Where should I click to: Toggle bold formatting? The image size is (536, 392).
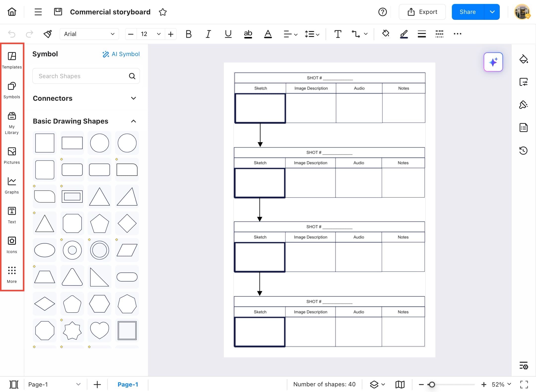coord(189,34)
